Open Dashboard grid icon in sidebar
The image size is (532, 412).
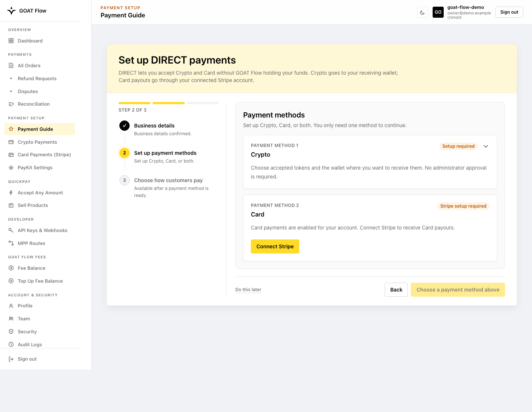tap(11, 41)
